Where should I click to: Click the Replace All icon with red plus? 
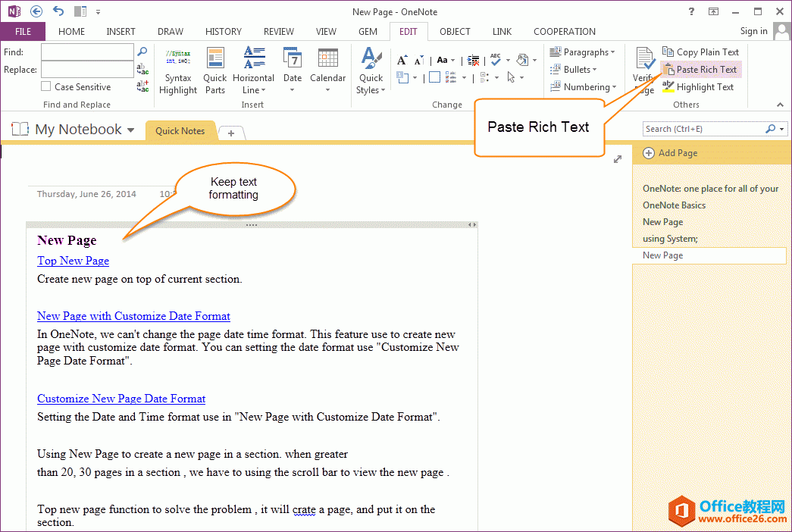(x=142, y=86)
